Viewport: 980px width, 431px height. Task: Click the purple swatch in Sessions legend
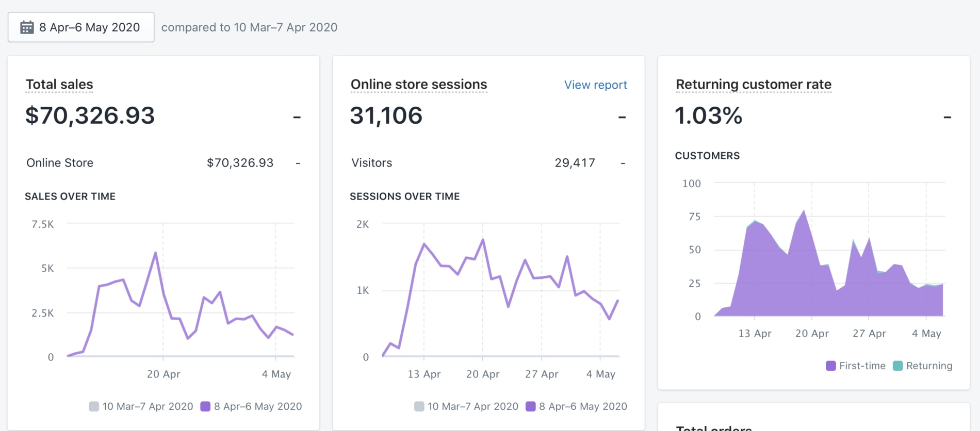(531, 406)
